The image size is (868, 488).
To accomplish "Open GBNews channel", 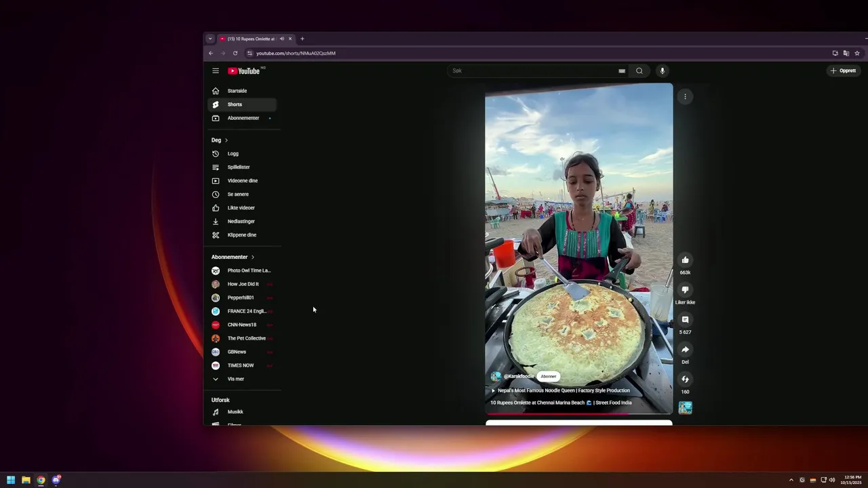I will pos(242,352).
